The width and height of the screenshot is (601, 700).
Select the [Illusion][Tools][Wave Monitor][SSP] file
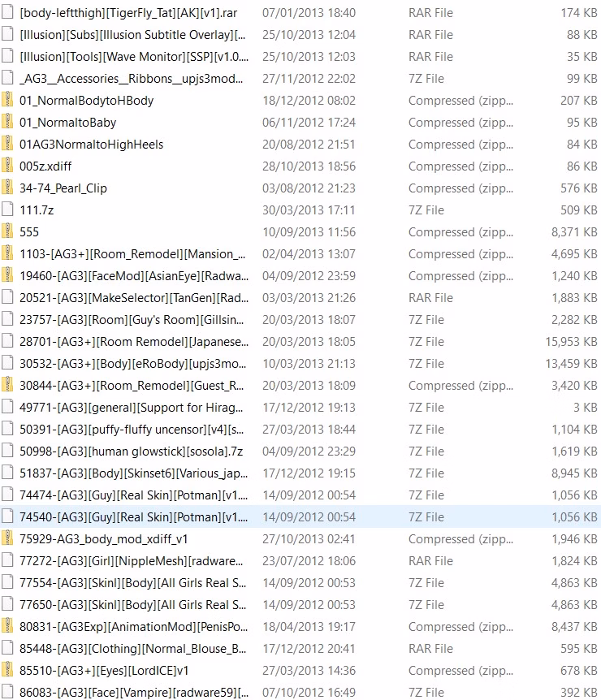click(x=134, y=57)
